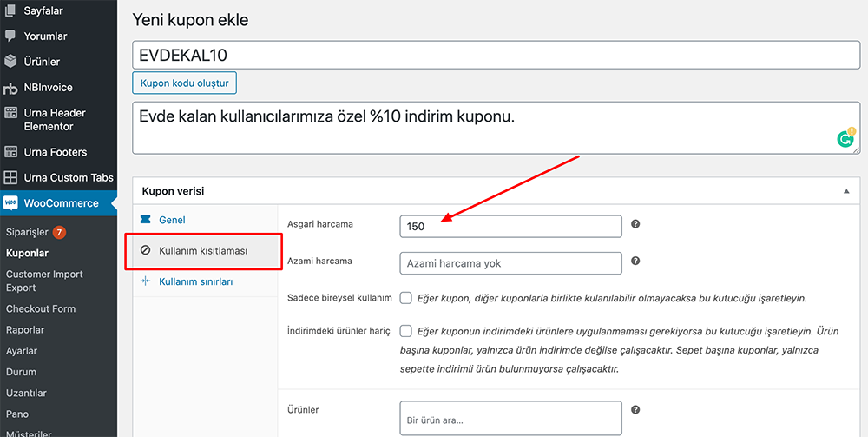Open Siparişler in the WooCommerce submenu
The height and width of the screenshot is (437, 868).
(27, 232)
